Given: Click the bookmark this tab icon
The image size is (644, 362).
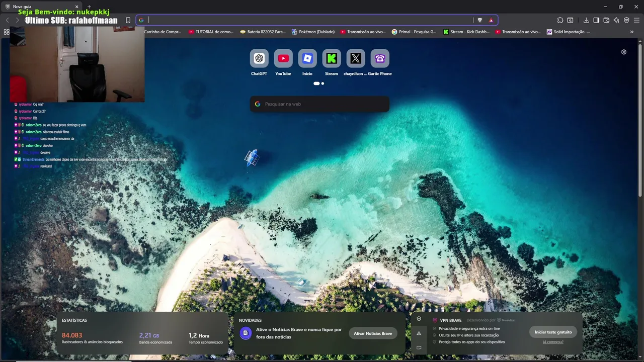Looking at the screenshot, I should pos(128,20).
